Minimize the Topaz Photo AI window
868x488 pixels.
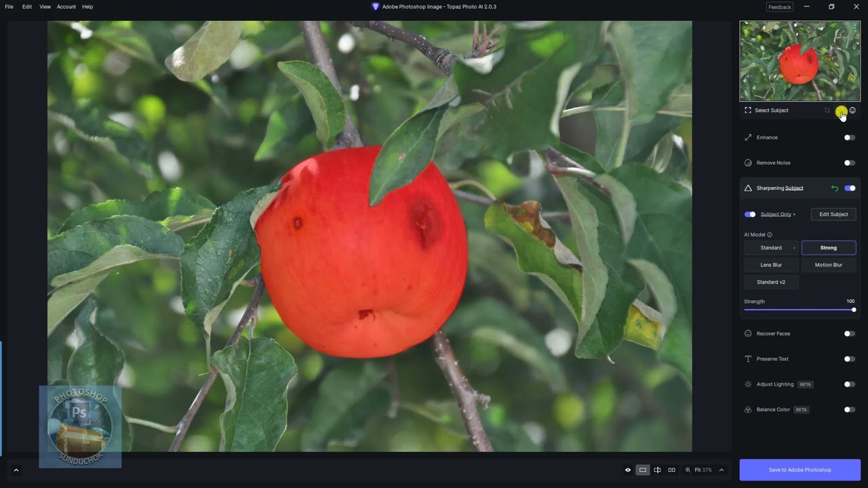(x=806, y=7)
